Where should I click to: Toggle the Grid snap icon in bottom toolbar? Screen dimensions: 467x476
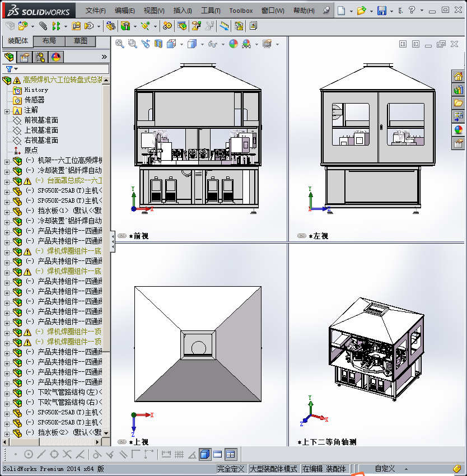point(179,454)
